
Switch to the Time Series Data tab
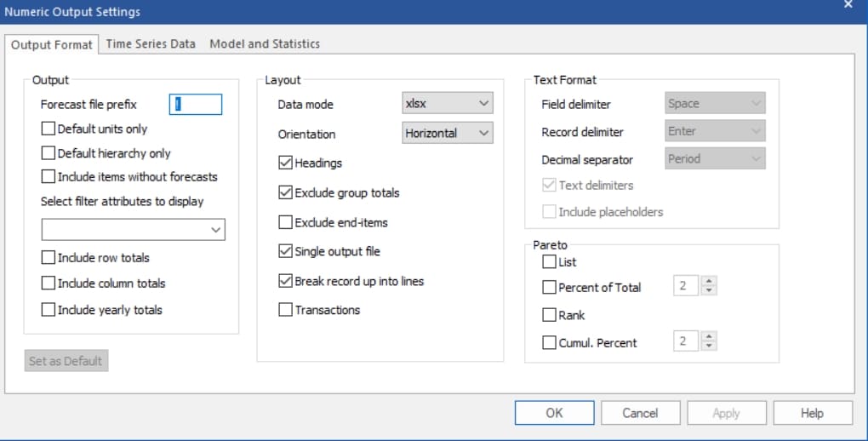point(151,43)
